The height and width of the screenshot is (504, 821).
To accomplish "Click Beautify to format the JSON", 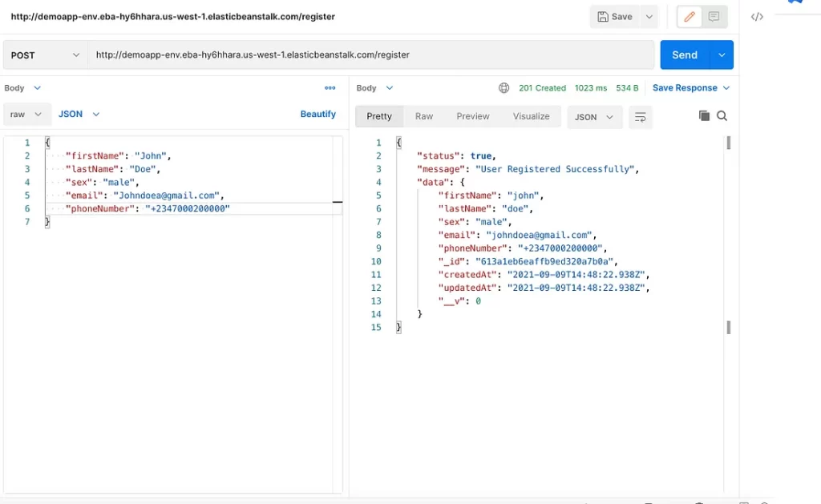I will pos(317,115).
